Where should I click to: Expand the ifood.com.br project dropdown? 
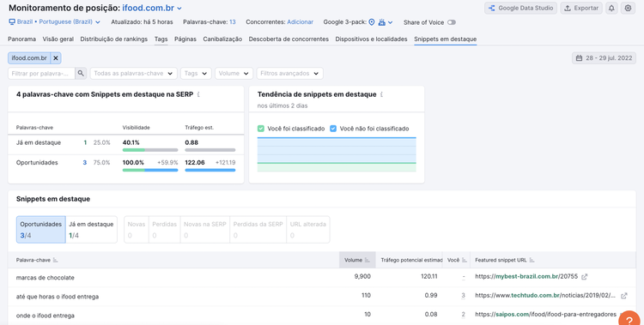pyautogui.click(x=179, y=9)
